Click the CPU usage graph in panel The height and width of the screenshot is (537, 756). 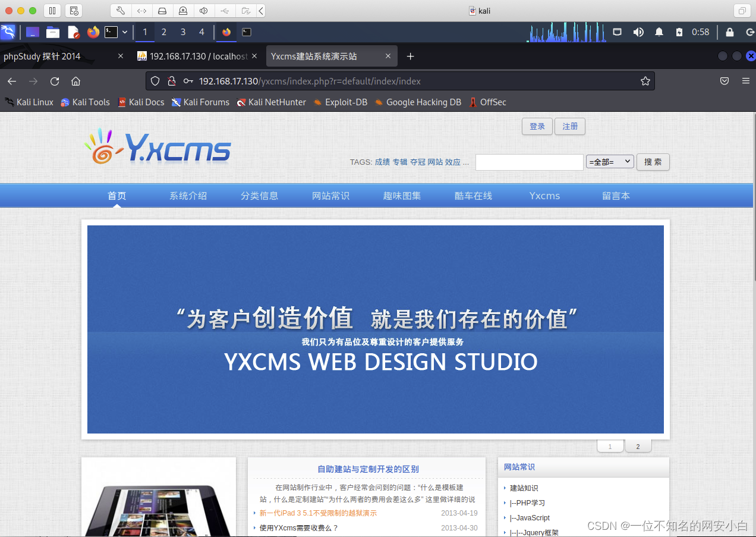[x=566, y=32]
